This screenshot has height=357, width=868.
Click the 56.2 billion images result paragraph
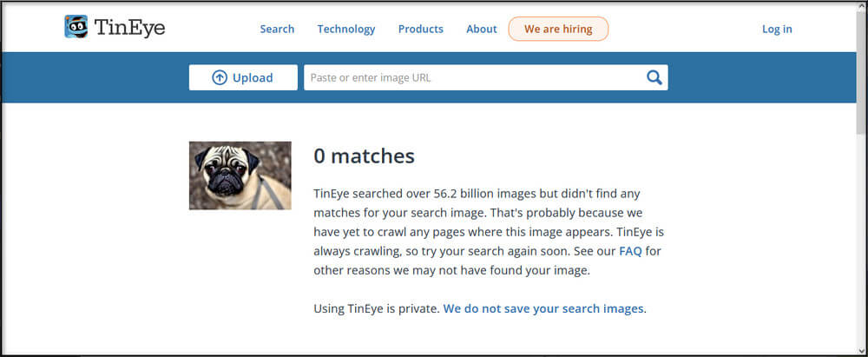(x=488, y=232)
